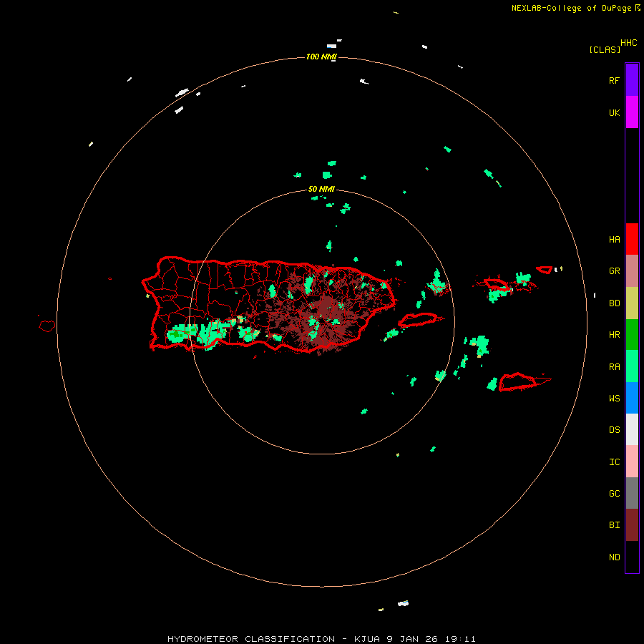
Task: Click the ND black legend swatch
Action: (x=632, y=557)
